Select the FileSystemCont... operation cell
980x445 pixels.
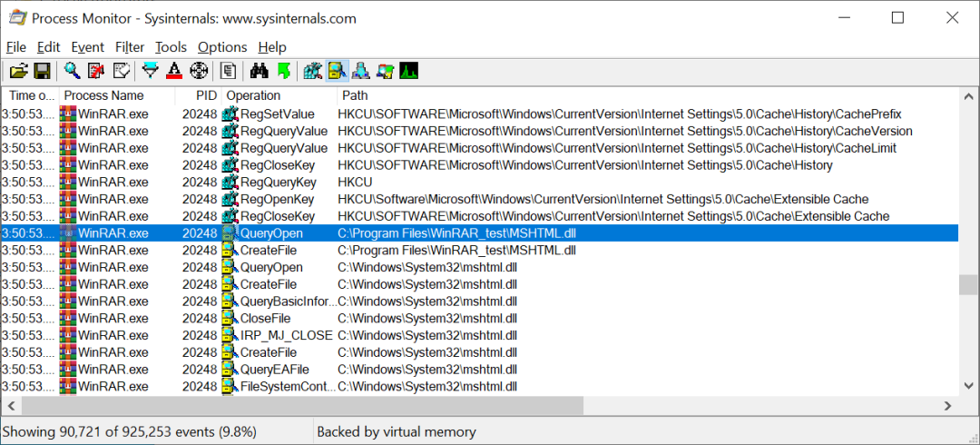(289, 386)
